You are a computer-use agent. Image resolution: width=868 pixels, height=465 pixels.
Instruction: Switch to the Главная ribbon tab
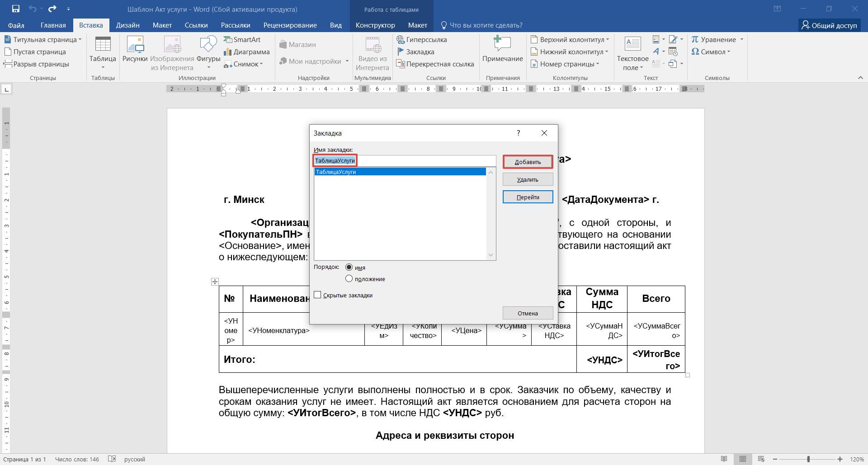click(53, 25)
